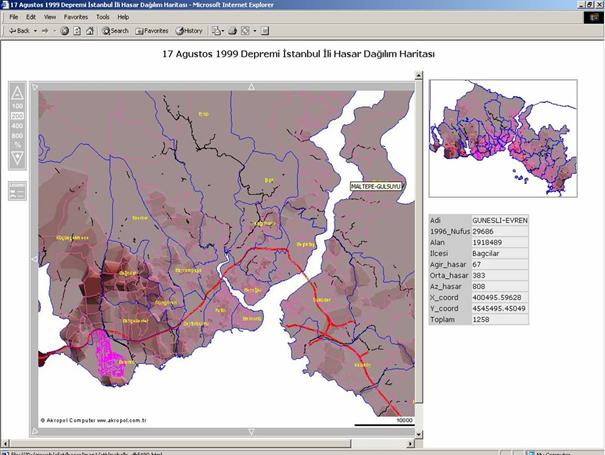Refresh the page with toolbar icon
Screen dimensions: 605x455
point(78,31)
